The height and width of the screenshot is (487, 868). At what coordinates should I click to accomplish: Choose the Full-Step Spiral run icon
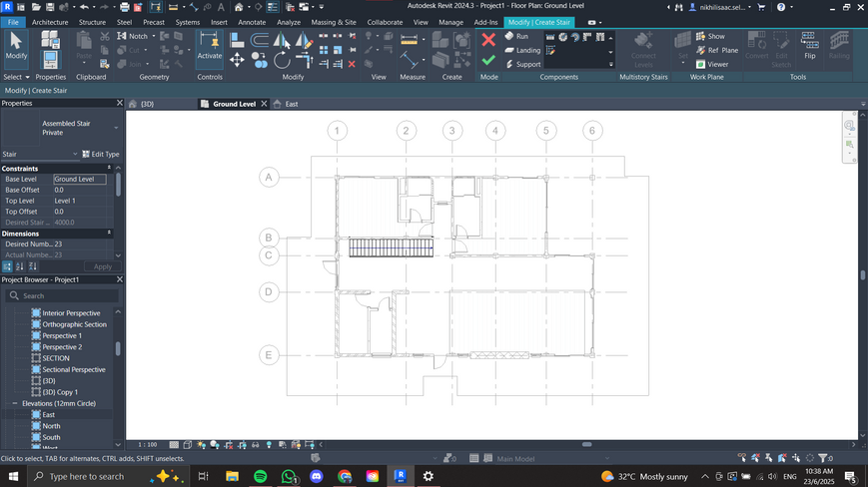coord(562,37)
